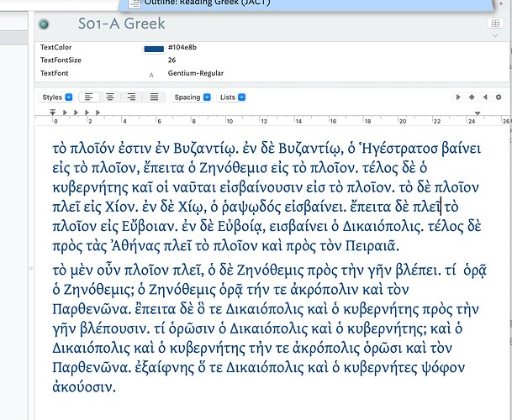Screen dimensions: 512x420
Task: Align text right
Action: (132, 97)
